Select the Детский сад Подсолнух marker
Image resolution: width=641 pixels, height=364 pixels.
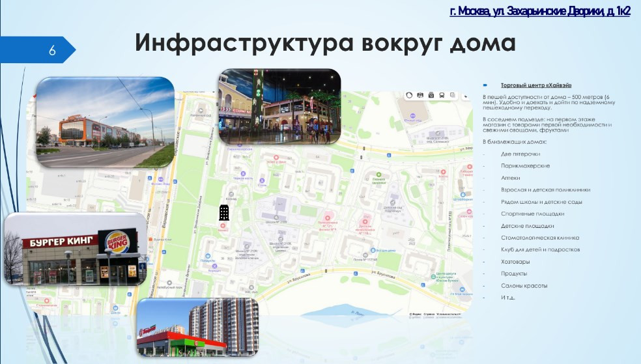coord(392,203)
